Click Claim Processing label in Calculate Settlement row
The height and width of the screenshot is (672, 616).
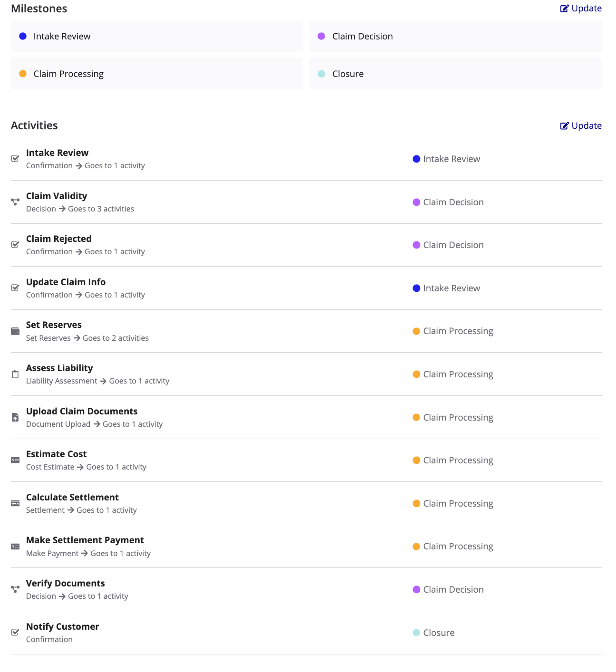coord(458,503)
